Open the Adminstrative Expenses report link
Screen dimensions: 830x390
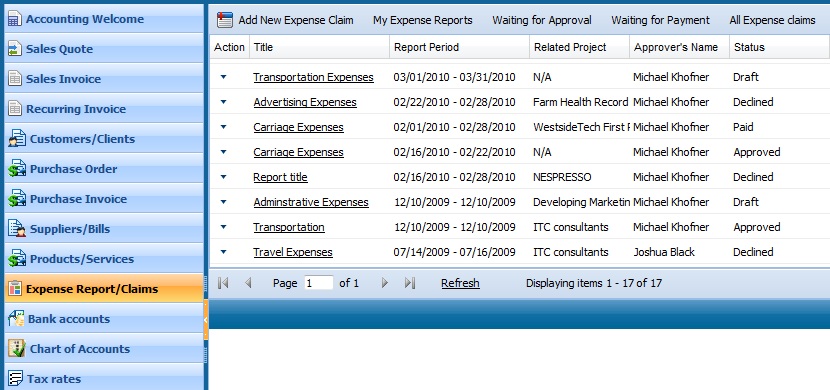[311, 202]
